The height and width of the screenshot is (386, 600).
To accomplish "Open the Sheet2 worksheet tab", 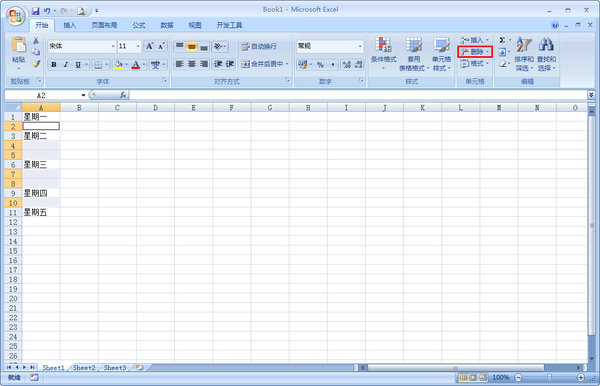I will pyautogui.click(x=84, y=367).
